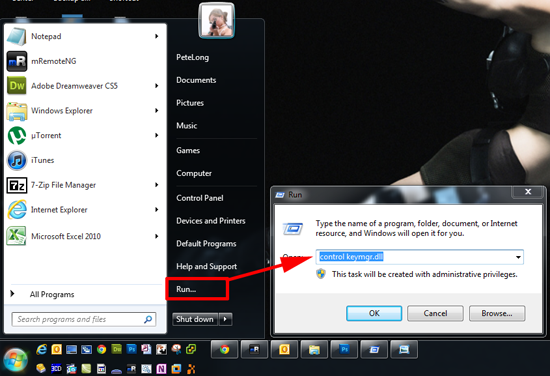Open 7-Zip File Manager icon
550x376 pixels.
[x=16, y=185]
